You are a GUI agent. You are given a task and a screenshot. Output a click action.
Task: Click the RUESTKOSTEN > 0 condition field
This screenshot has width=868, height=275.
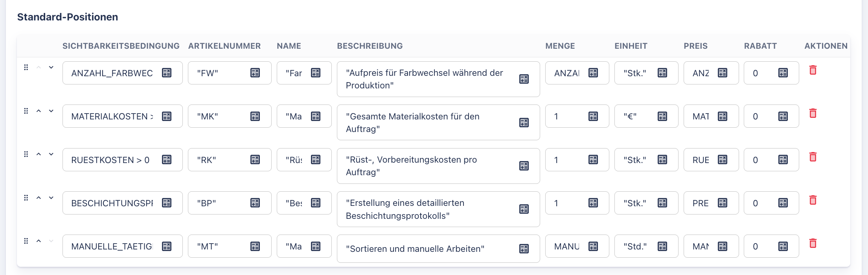[x=112, y=160]
